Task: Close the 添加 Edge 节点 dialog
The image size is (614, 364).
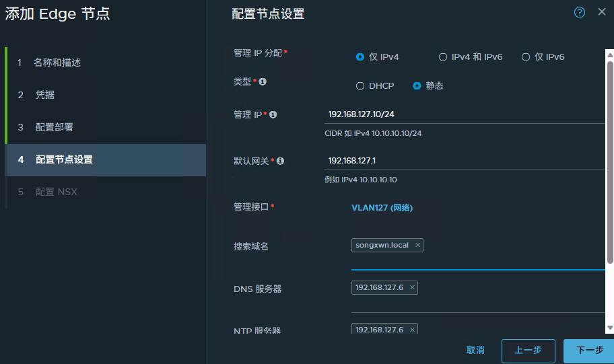Action: click(602, 12)
